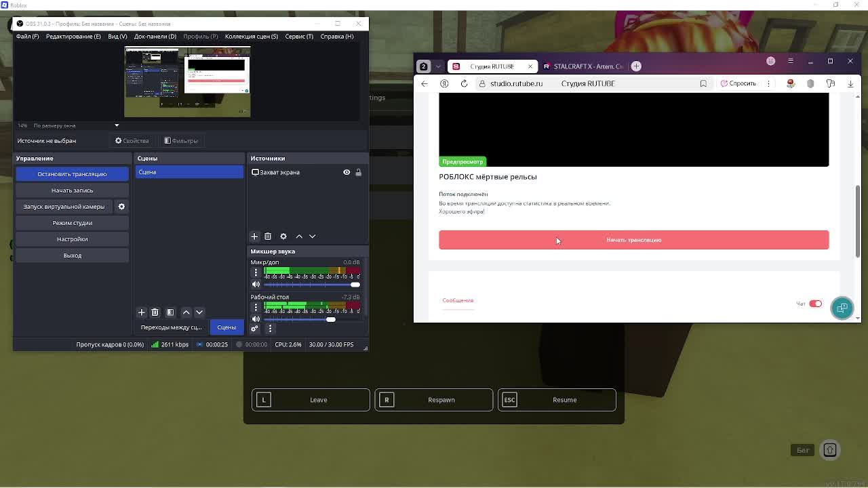Move source down in Sources list
Image resolution: width=868 pixels, height=488 pixels.
pyautogui.click(x=313, y=236)
